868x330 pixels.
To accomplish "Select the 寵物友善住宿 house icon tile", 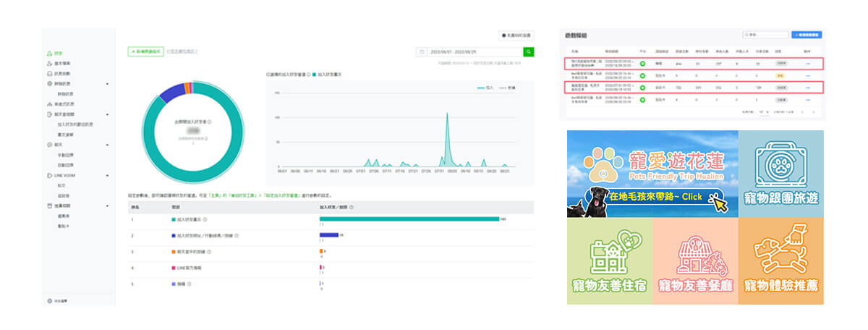I will (x=609, y=261).
